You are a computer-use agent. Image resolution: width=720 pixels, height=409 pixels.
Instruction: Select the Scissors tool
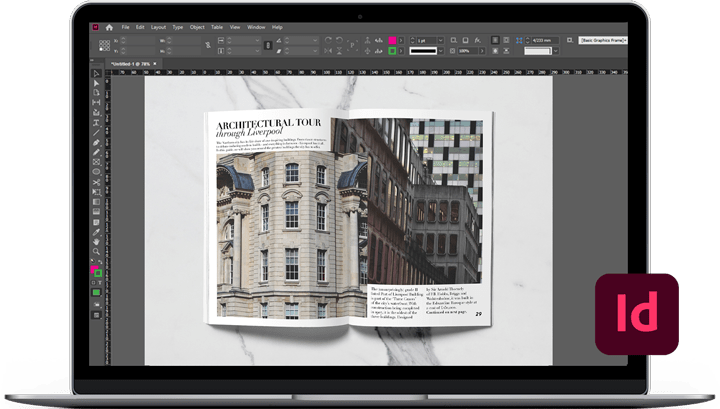pyautogui.click(x=96, y=182)
